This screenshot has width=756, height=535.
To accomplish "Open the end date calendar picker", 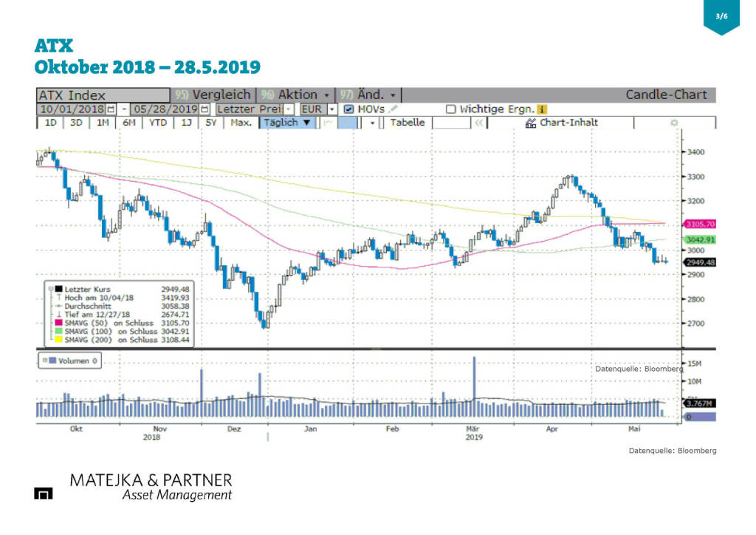I will click(205, 109).
